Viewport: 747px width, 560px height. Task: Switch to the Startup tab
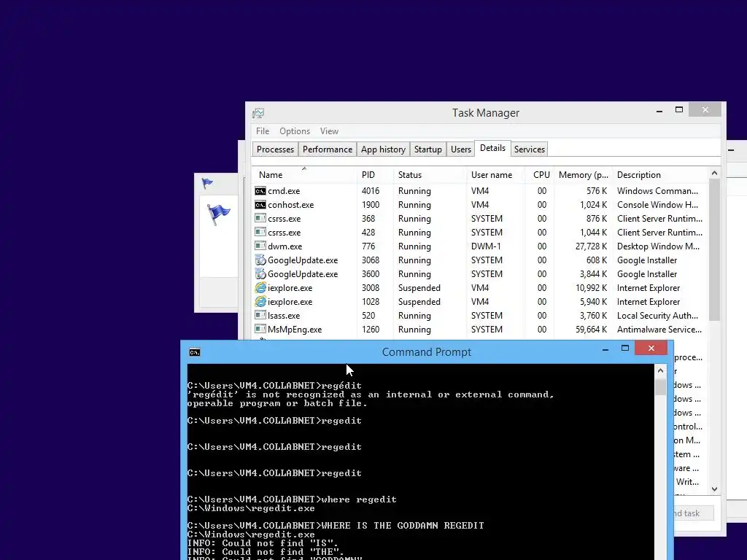pos(427,149)
